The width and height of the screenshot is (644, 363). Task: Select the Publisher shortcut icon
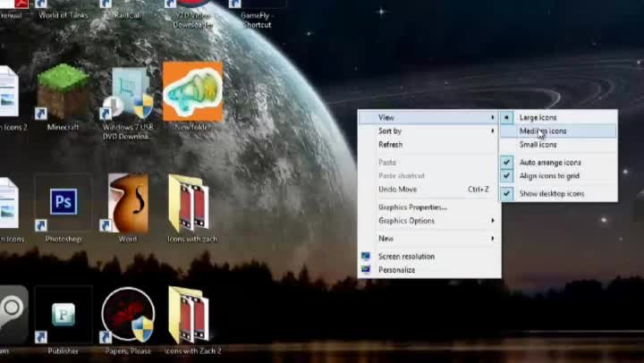pos(64,315)
